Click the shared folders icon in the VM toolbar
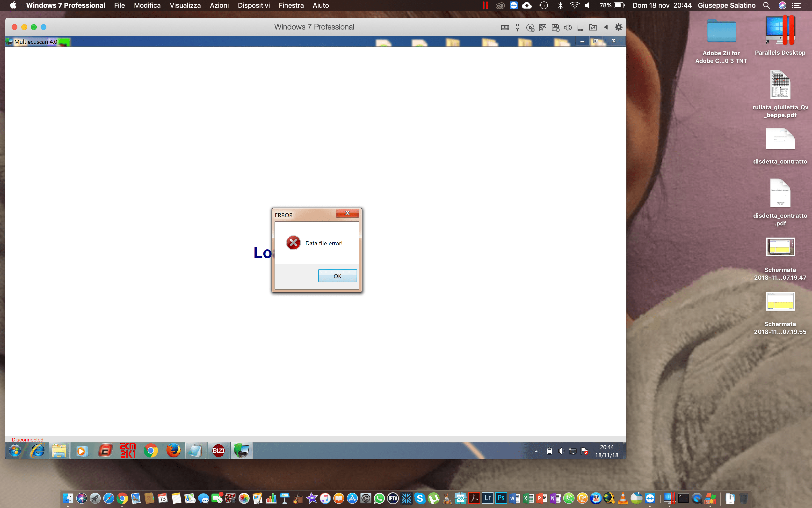The image size is (812, 508). point(593,27)
